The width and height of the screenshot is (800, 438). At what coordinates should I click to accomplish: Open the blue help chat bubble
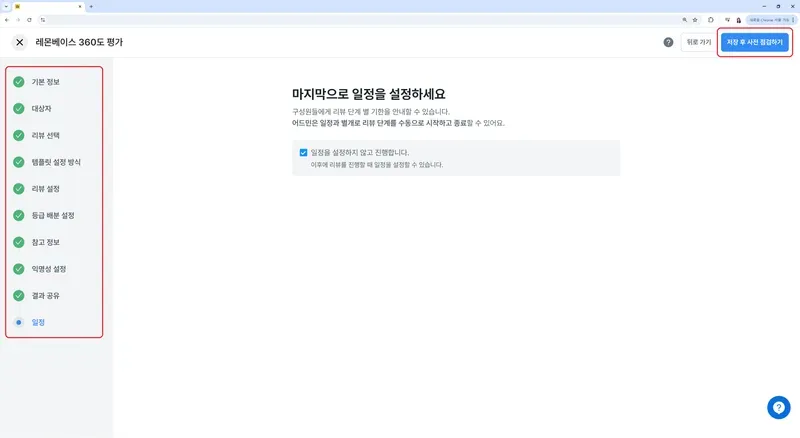pyautogui.click(x=779, y=407)
